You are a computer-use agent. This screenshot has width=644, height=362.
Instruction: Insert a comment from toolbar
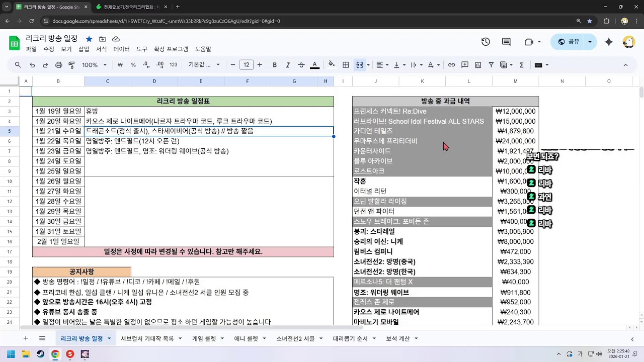pos(465,65)
